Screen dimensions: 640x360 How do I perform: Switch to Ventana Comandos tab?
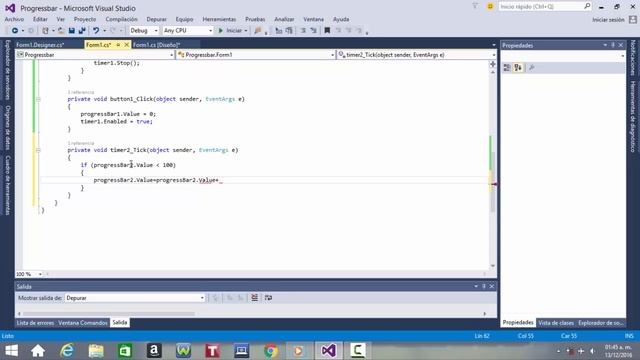coord(82,323)
